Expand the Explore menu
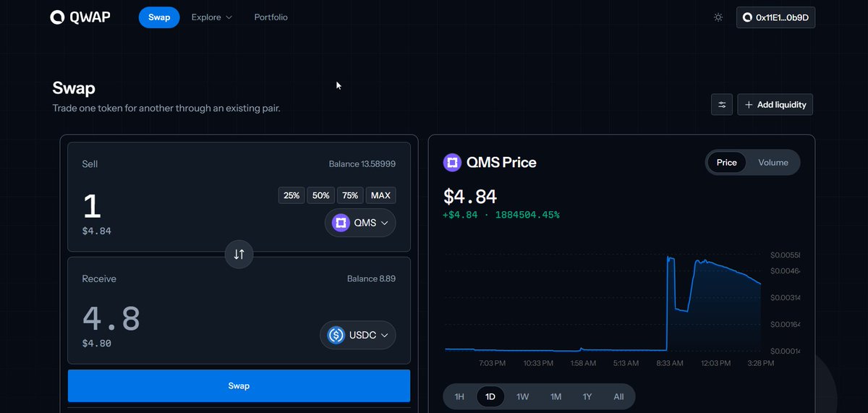The image size is (868, 413). pyautogui.click(x=212, y=17)
